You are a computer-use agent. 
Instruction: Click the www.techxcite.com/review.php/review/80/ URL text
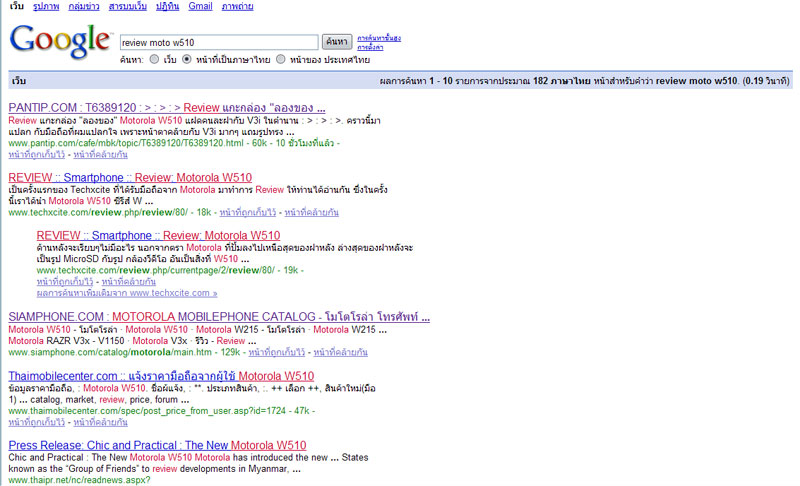tap(98, 212)
